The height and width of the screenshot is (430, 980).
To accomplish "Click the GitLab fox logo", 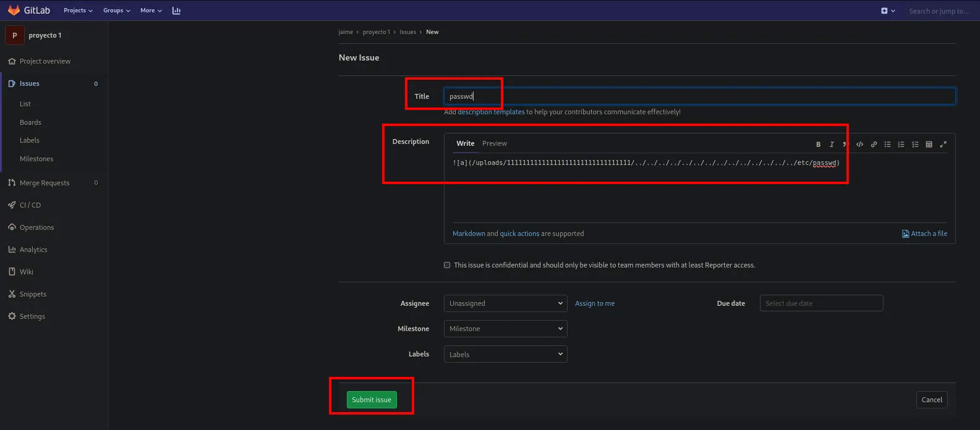I will (14, 11).
